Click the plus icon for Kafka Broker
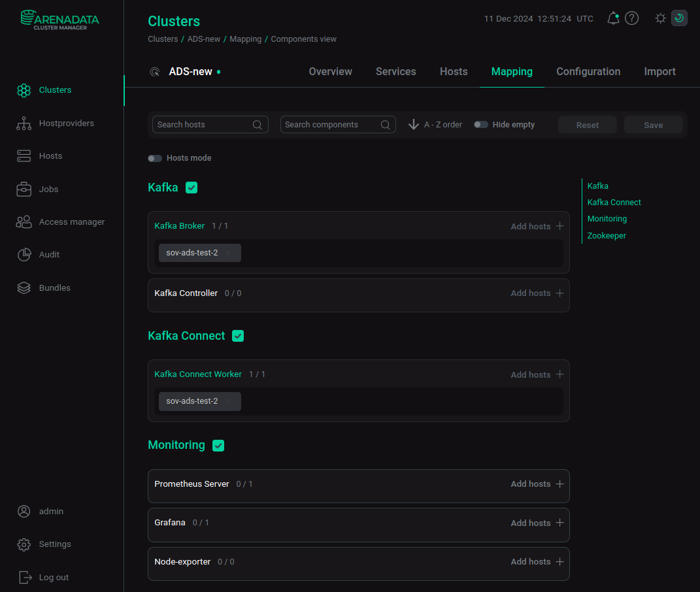700x592 pixels. [560, 226]
